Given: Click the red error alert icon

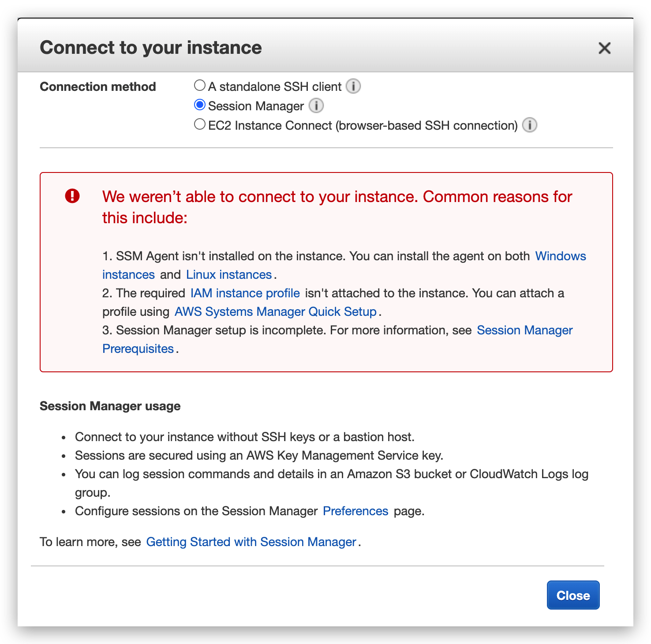Looking at the screenshot, I should [x=72, y=196].
